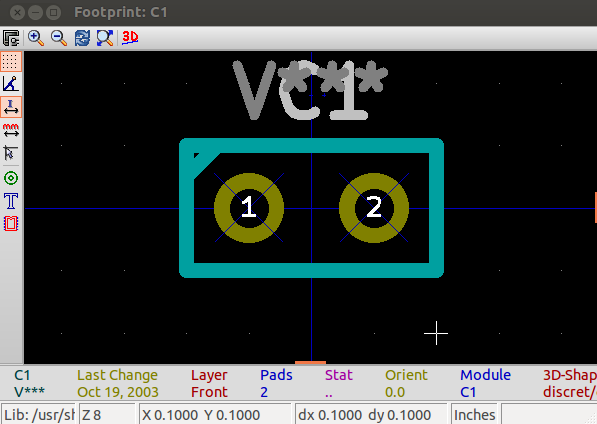Click the Inches units field in status bar
Image resolution: width=597 pixels, height=424 pixels.
click(x=474, y=414)
